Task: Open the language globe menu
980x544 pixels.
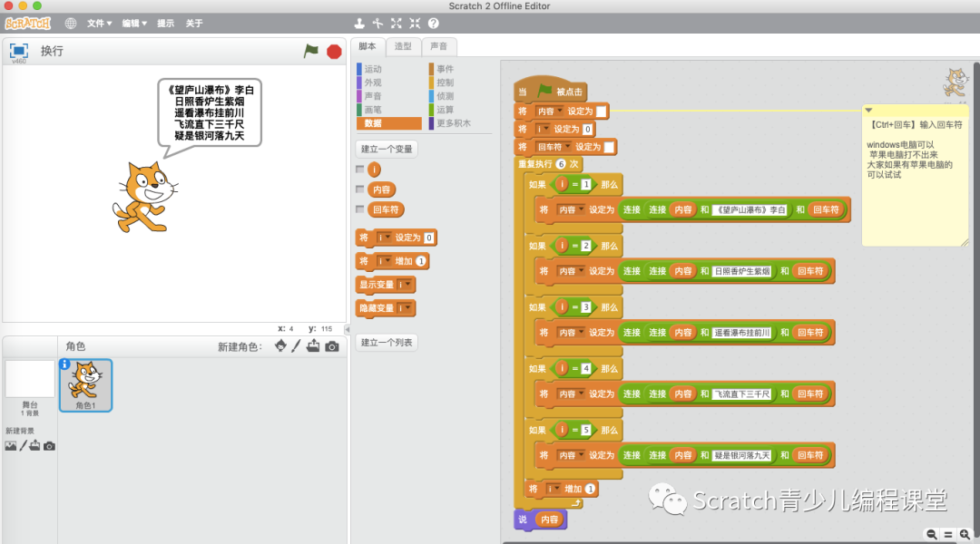Action: 70,24
